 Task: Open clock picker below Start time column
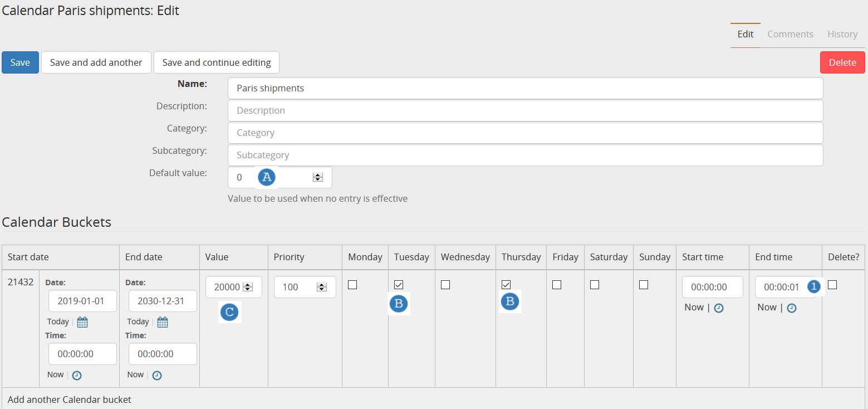tap(719, 308)
